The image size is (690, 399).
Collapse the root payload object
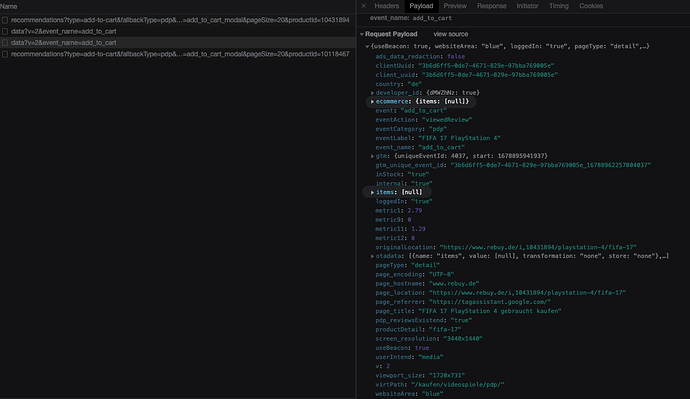367,46
